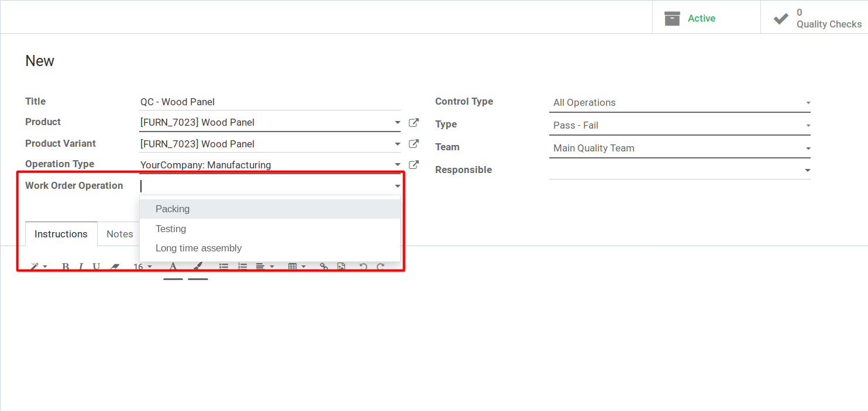Click the Product Variant field text
Viewport: 868px width, 411px height.
[x=197, y=144]
